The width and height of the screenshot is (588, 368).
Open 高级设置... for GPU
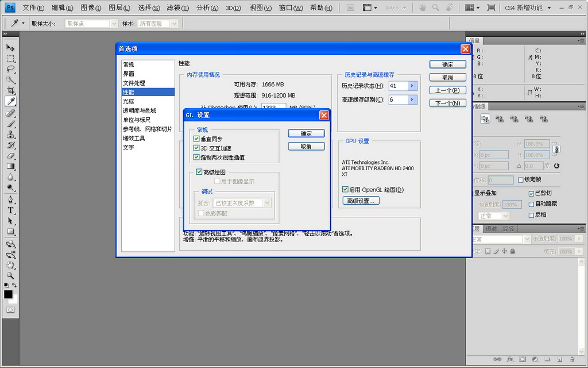coord(361,201)
